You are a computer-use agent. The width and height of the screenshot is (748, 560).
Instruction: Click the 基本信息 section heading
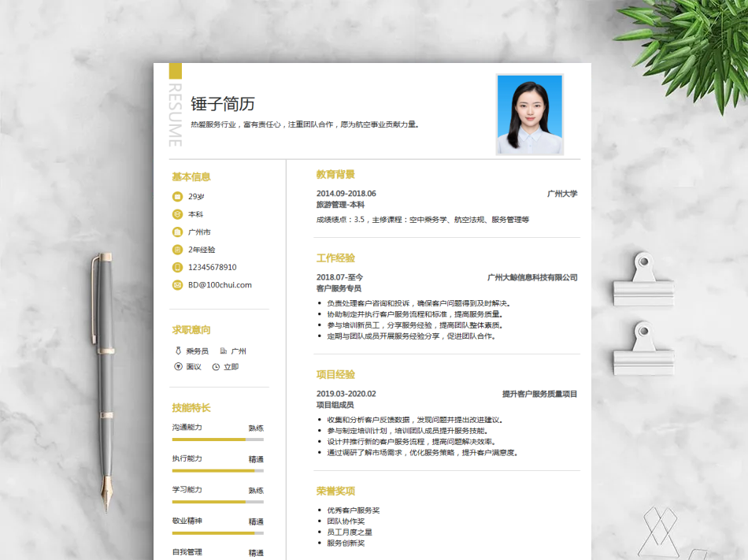click(191, 177)
